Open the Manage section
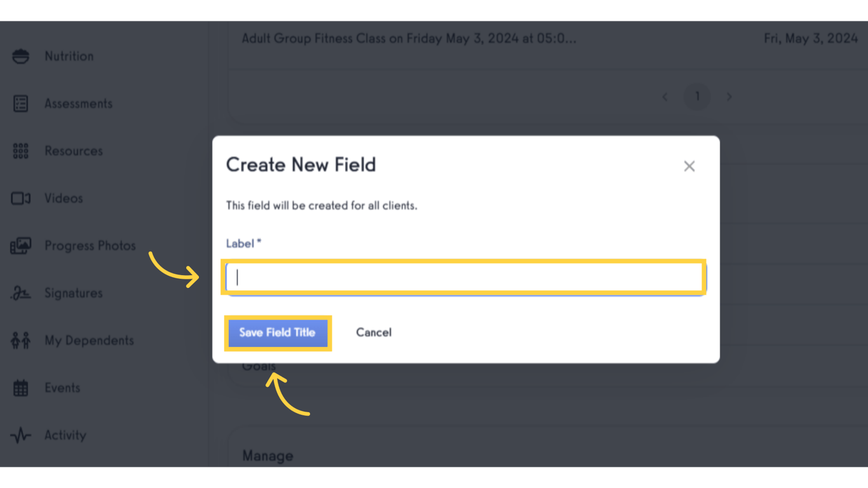Screen dimensions: 868x488 [x=268, y=456]
